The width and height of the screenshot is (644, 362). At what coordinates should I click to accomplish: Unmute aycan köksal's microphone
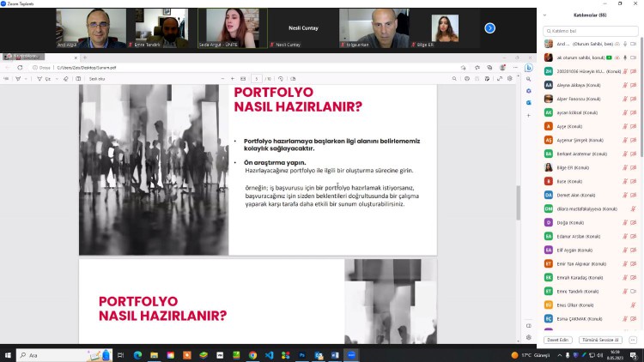(x=625, y=113)
